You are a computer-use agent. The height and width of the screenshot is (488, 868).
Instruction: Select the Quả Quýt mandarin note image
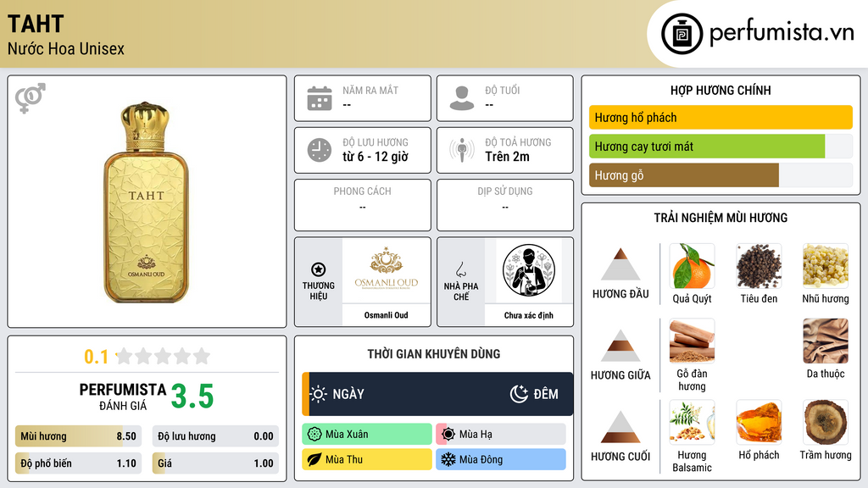(x=692, y=266)
